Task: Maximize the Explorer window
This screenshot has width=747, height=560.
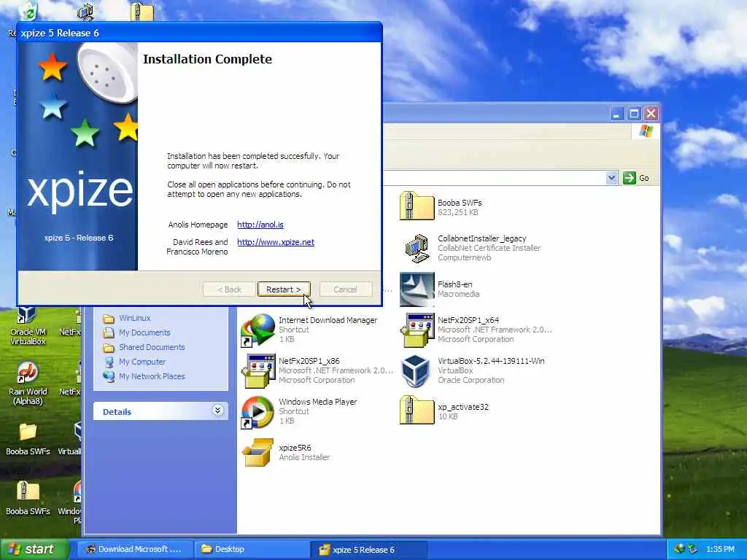Action: [634, 114]
